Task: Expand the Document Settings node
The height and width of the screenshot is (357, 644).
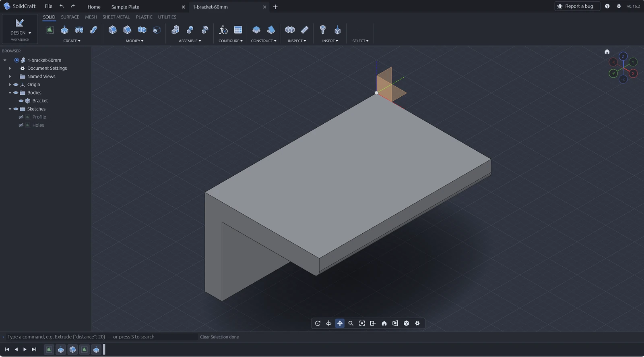Action: 10,68
